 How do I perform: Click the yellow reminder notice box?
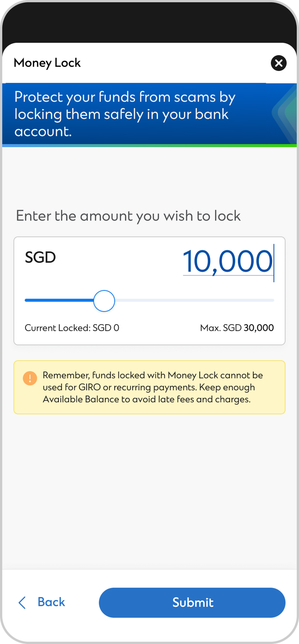coord(150,387)
